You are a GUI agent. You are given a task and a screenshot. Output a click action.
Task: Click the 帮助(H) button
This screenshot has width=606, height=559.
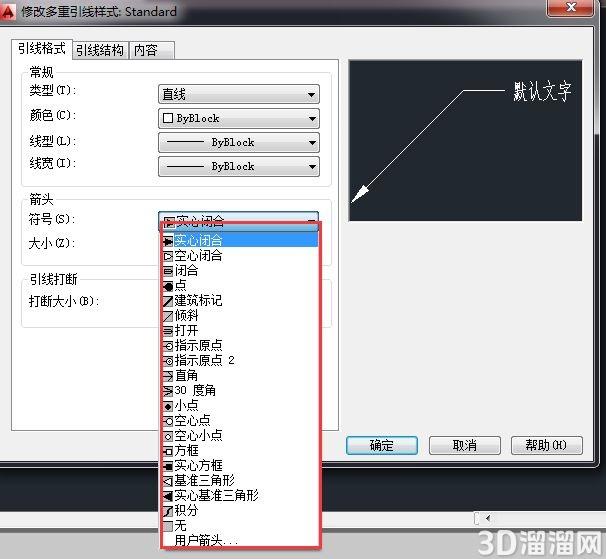546,445
